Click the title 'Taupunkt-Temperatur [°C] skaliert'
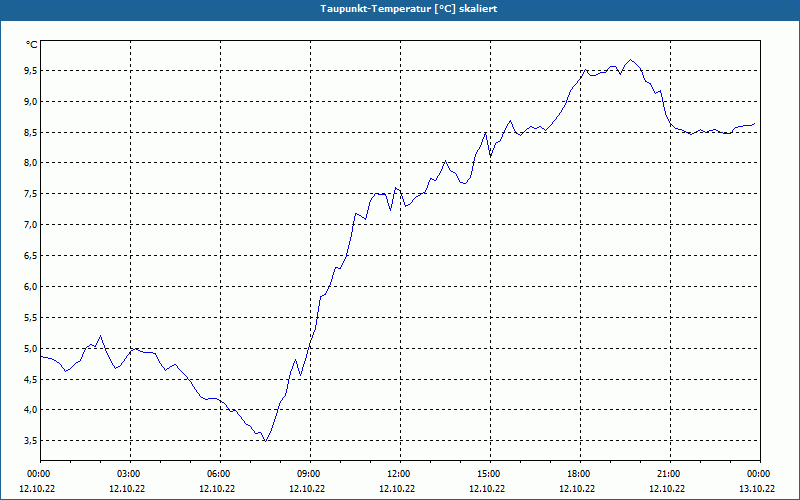This screenshot has height=500, width=800. tap(409, 9)
